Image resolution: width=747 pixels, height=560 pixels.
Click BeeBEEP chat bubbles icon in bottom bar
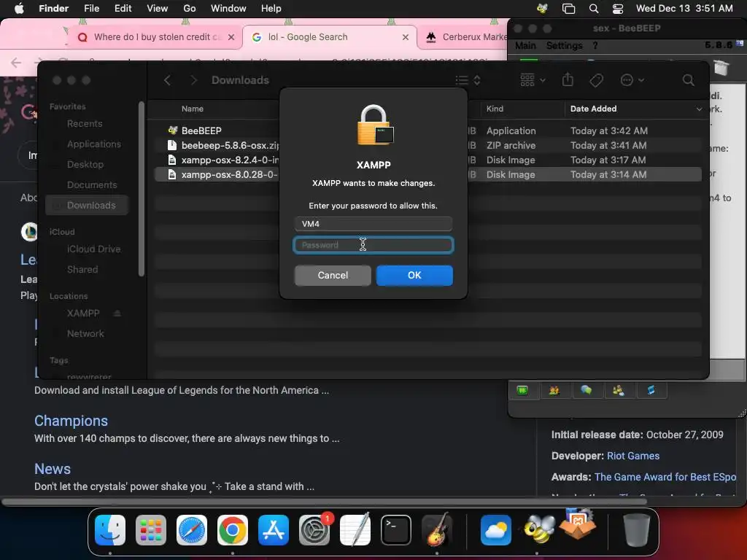586,391
